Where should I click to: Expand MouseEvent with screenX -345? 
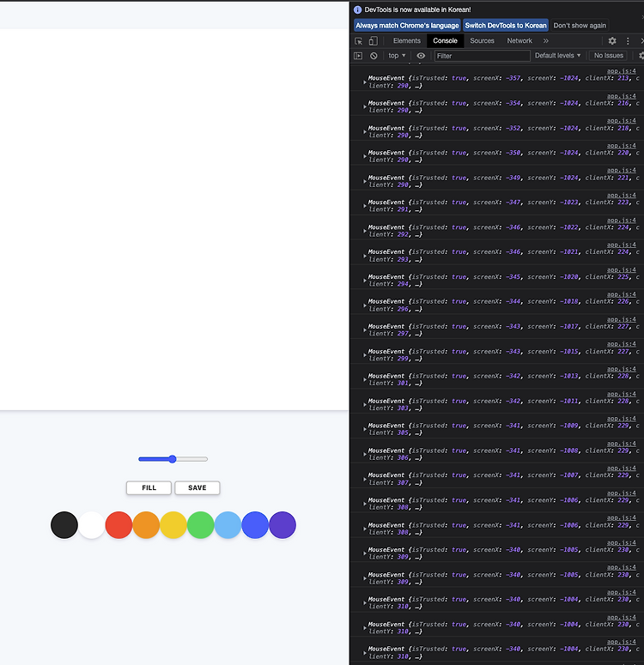(365, 281)
